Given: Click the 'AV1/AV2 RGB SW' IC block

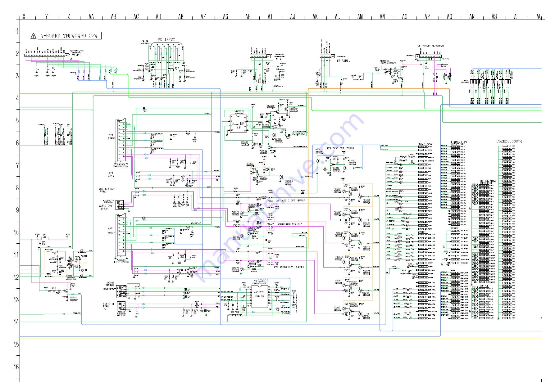Looking at the screenshot, I should click(x=259, y=296).
